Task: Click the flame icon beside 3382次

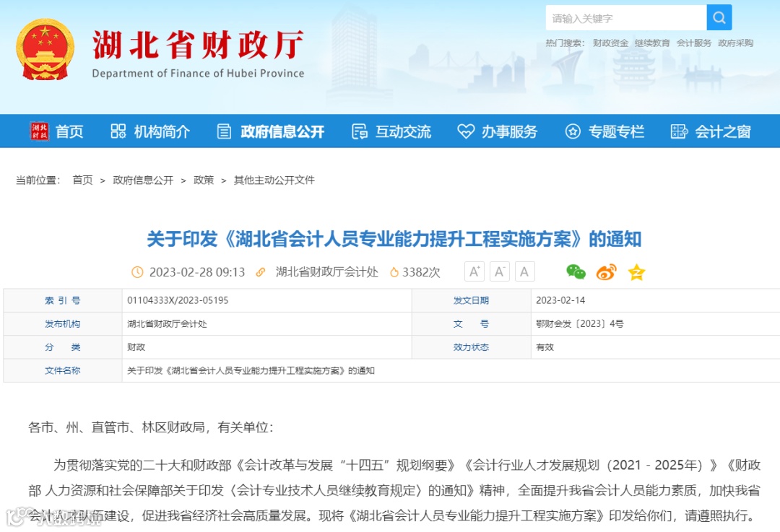Action: click(x=394, y=272)
